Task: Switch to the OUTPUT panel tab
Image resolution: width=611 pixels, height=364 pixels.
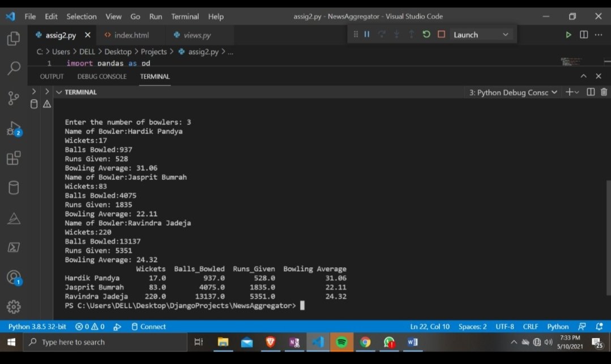Action: 52,76
